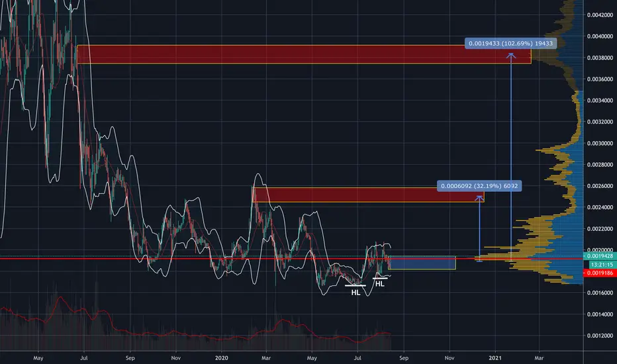The image size is (617, 364).
Task: Click the 2021 year label on time axis
Action: tap(495, 357)
